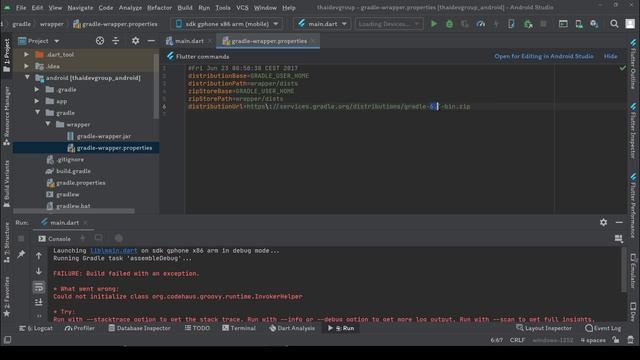
Task: Open lib\main.dart link in console
Action: point(113,251)
